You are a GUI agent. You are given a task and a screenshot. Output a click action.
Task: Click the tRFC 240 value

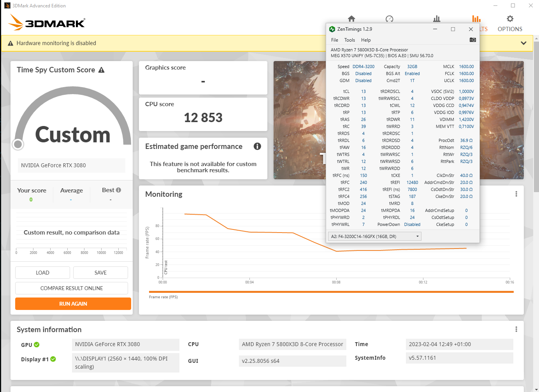(363, 182)
